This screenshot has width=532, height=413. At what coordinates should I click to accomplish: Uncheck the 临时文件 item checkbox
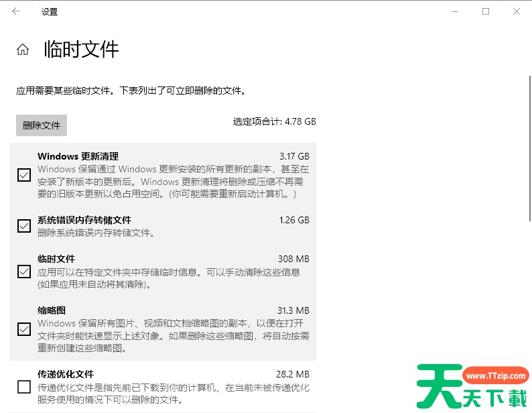coord(24,272)
